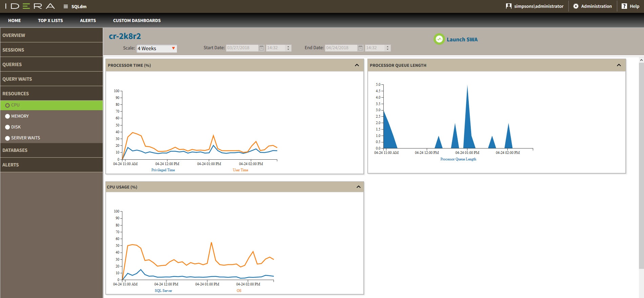The height and width of the screenshot is (298, 644).
Task: Click the Help question mark icon
Action: click(624, 6)
